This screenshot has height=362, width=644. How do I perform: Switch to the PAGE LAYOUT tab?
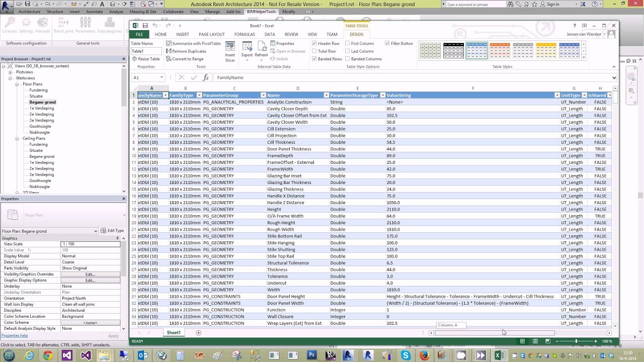212,34
